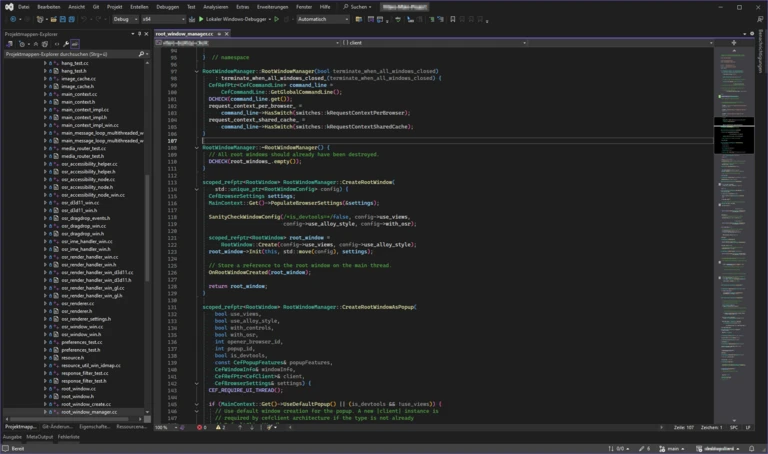Viewport: 768px width, 454px height.
Task: Open the client scope dropdown above the editor
Action: point(434,43)
